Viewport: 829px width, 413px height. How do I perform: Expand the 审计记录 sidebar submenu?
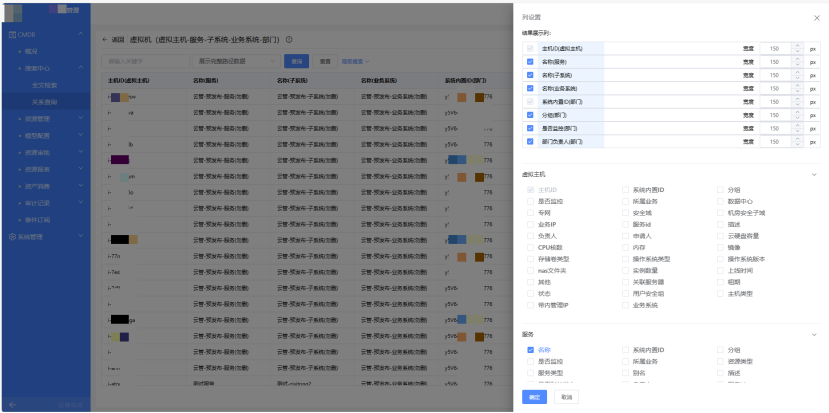[81, 203]
